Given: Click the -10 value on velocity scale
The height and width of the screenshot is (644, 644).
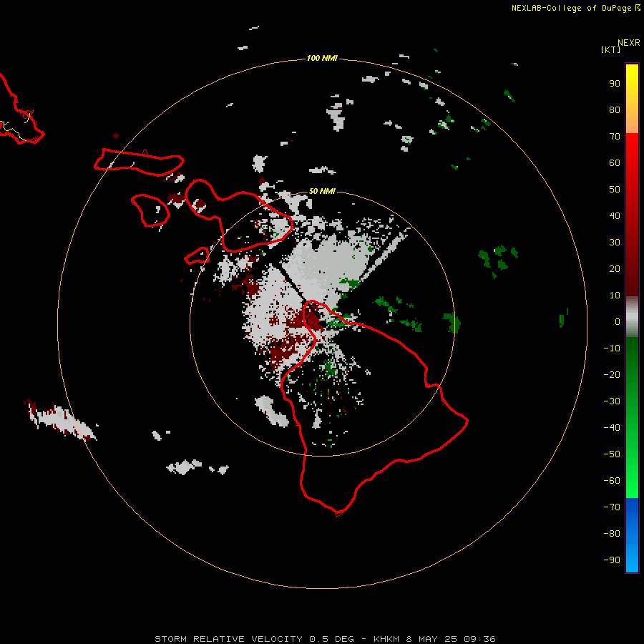Looking at the screenshot, I should pyautogui.click(x=612, y=348).
